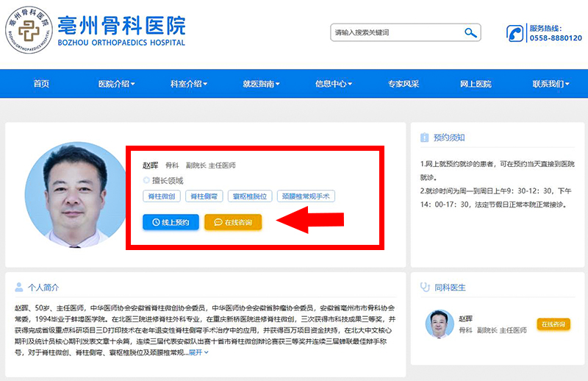Click the blue 线上预约 button
The image size is (588, 381).
(x=171, y=222)
